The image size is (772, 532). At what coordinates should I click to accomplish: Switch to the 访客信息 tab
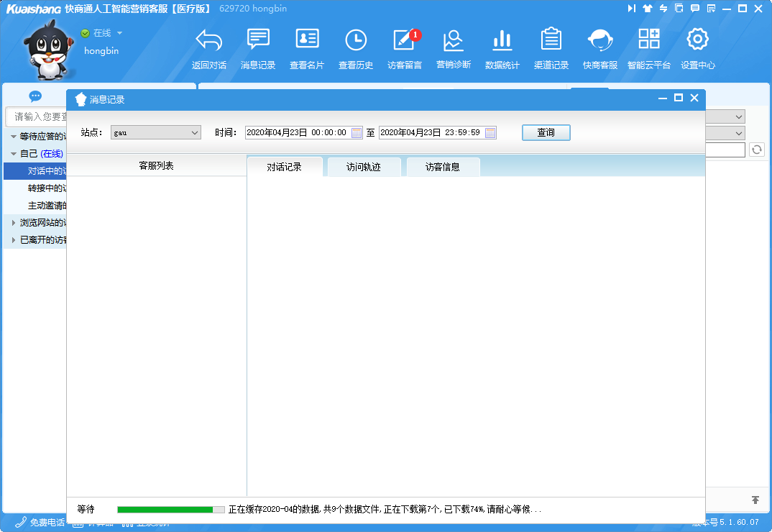[443, 167]
